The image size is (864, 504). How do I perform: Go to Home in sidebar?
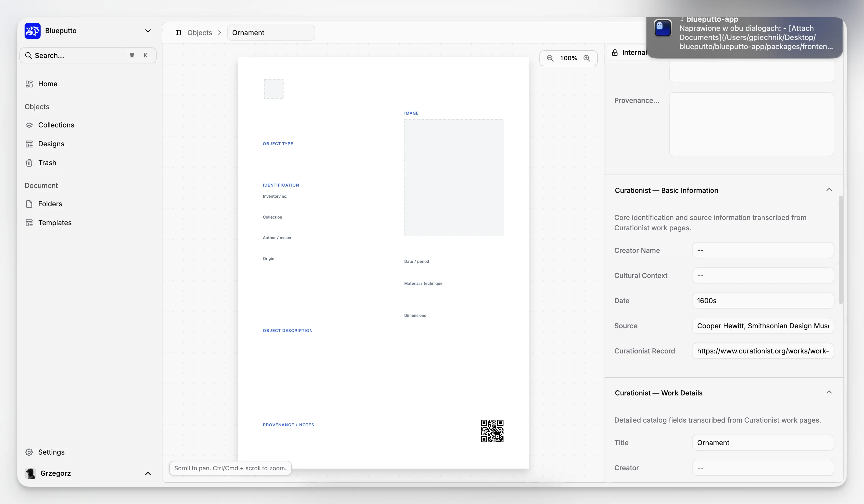click(88, 84)
